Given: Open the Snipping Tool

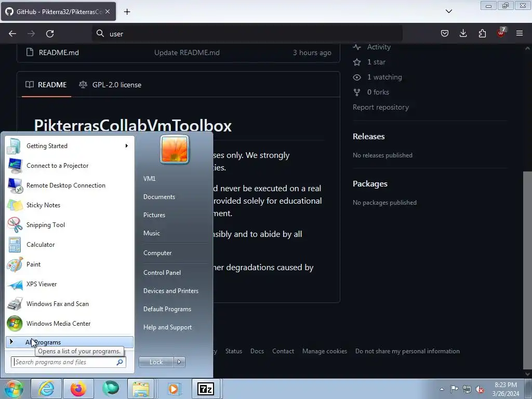Looking at the screenshot, I should pyautogui.click(x=70, y=224).
